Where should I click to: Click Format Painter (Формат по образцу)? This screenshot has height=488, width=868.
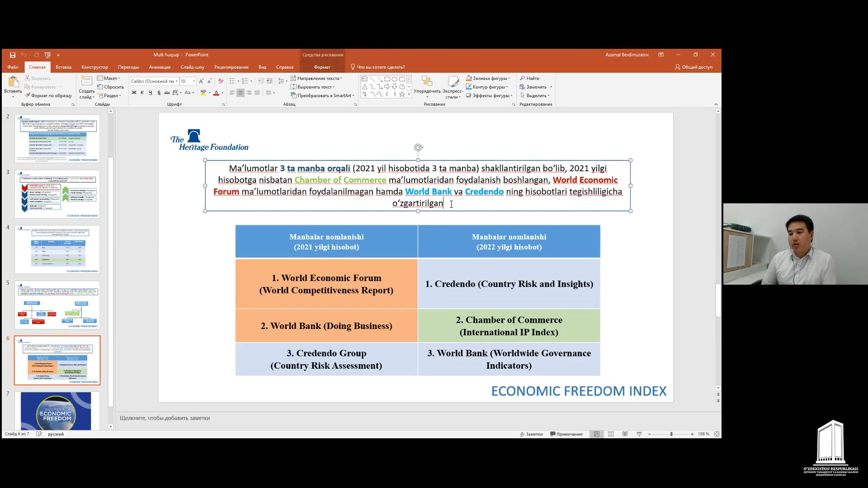coord(49,95)
